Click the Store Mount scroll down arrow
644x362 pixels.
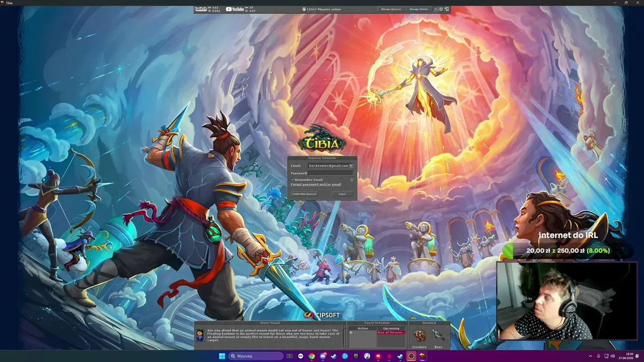[x=344, y=346]
